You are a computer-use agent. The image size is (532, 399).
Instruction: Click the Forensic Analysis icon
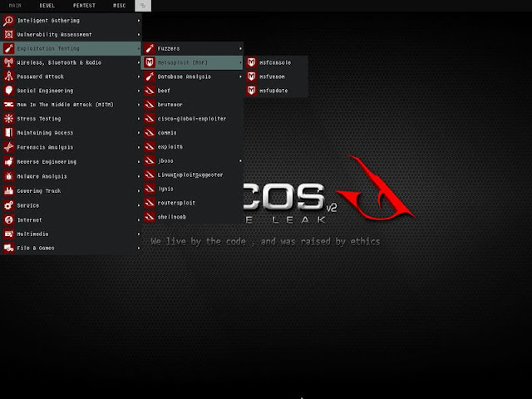9,147
